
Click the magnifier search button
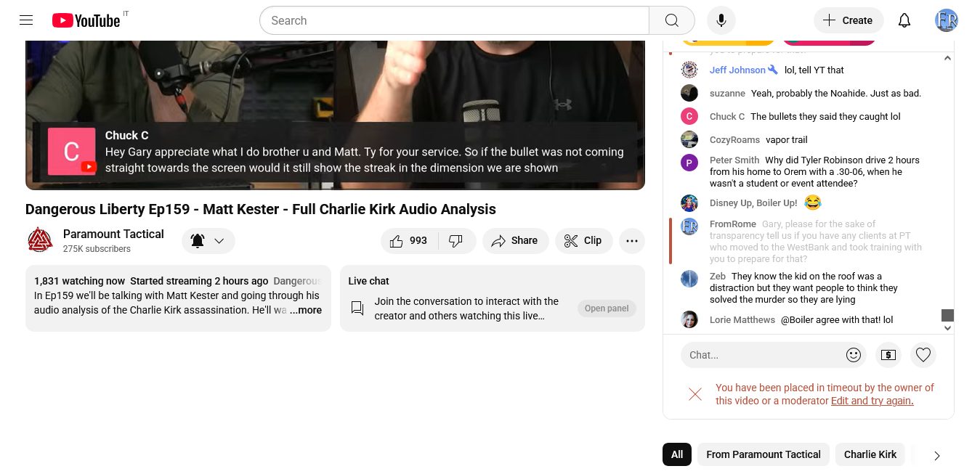click(x=671, y=20)
